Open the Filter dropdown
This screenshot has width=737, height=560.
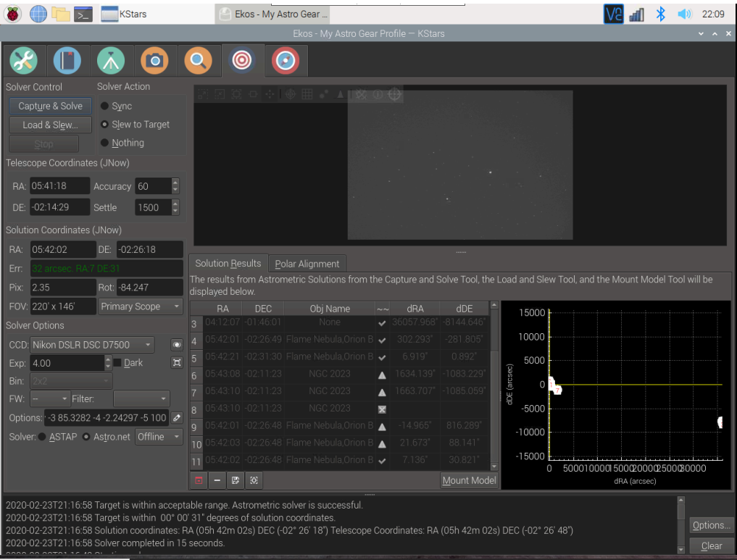(141, 399)
